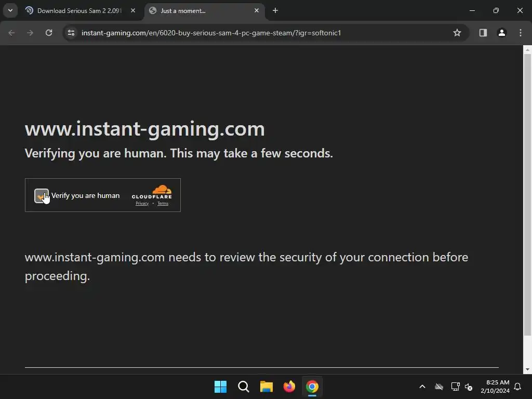Bookmark this page with star icon
The width and height of the screenshot is (532, 399).
pos(457,33)
